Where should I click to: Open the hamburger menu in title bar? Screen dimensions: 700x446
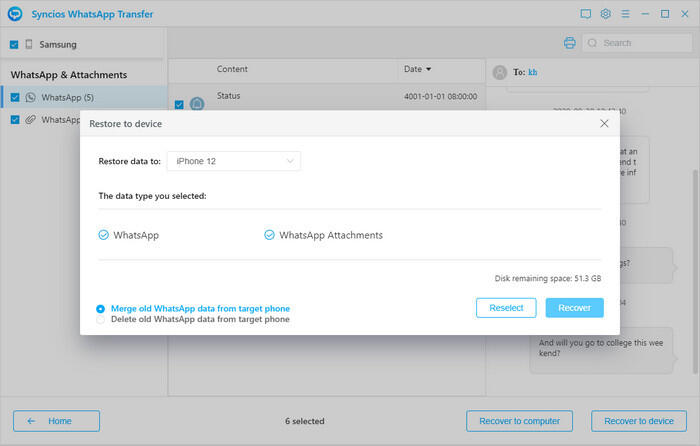(626, 14)
